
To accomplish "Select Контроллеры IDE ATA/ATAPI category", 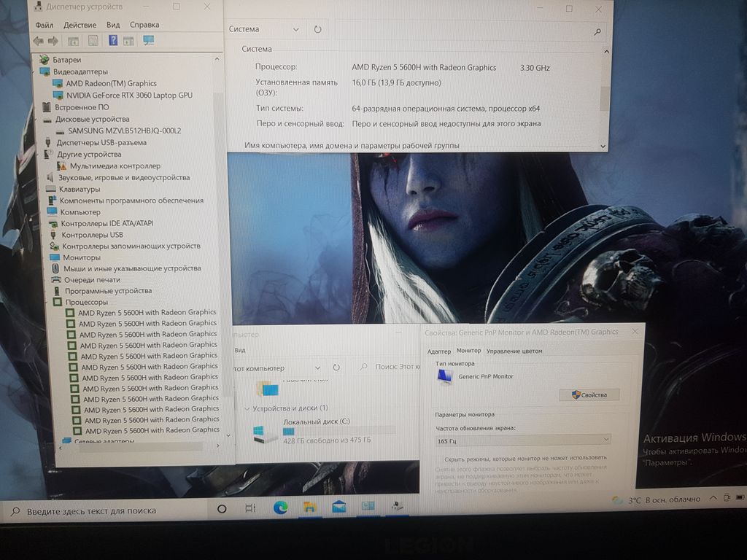I will pyautogui.click(x=107, y=223).
